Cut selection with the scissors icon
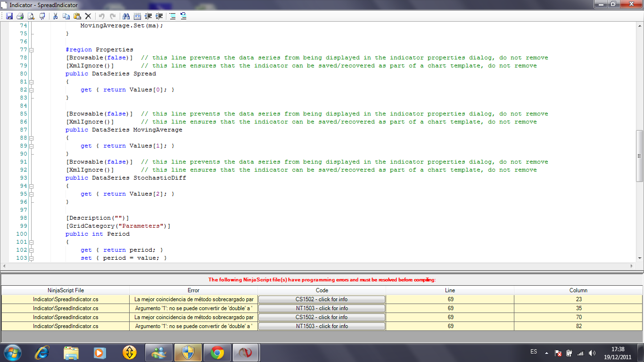The height and width of the screenshot is (362, 644). click(55, 16)
